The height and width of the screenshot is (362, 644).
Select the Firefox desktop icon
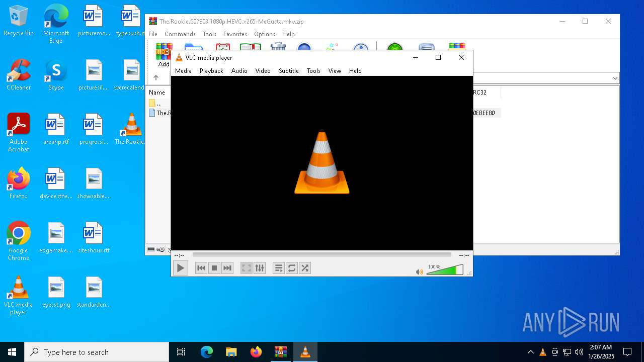pos(19,184)
